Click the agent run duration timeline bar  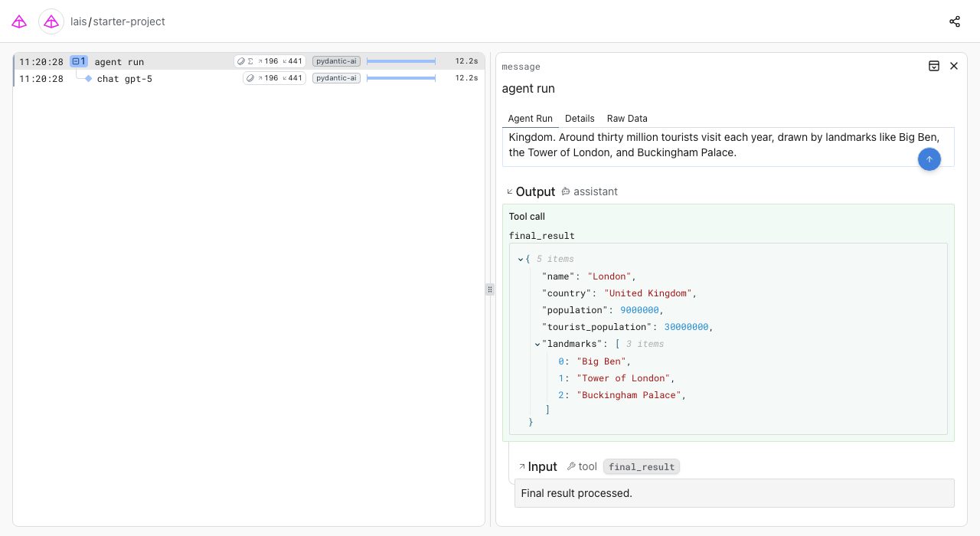[401, 61]
